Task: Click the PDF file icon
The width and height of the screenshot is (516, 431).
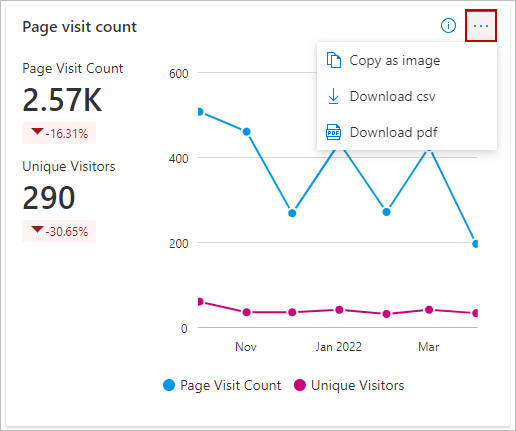Action: [x=333, y=132]
